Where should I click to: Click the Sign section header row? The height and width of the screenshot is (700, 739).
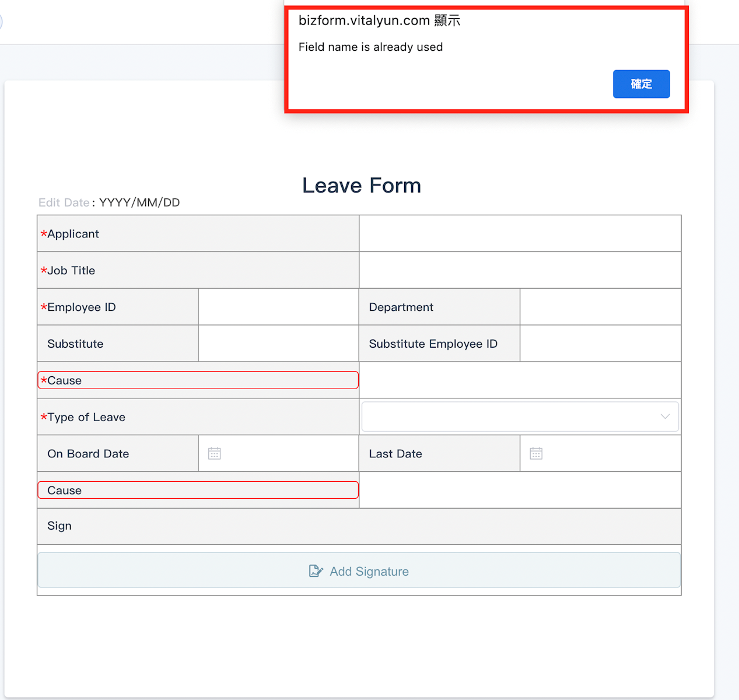(x=359, y=526)
